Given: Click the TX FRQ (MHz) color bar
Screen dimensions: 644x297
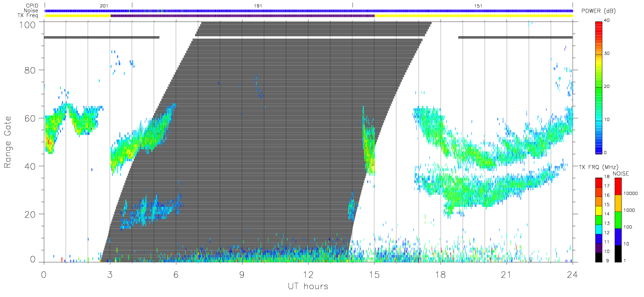Looking at the screenshot, I should (x=599, y=219).
